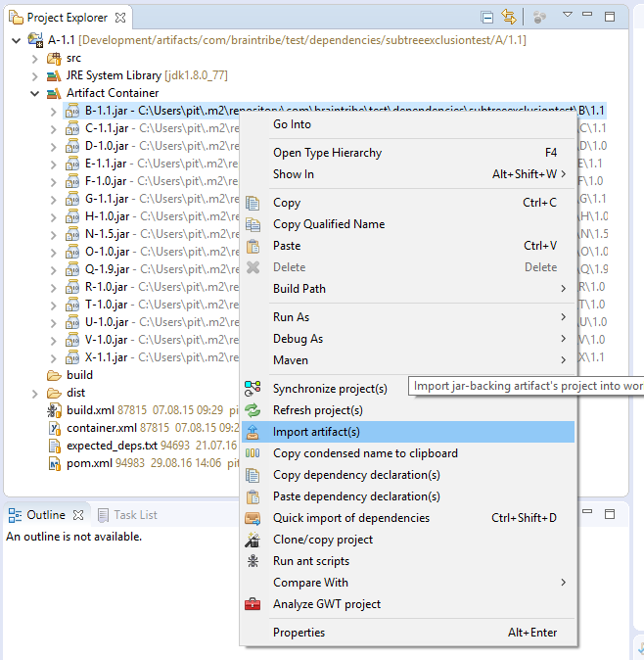Click the Synchronize project(s) icon
This screenshot has height=660, width=644.
click(x=253, y=389)
